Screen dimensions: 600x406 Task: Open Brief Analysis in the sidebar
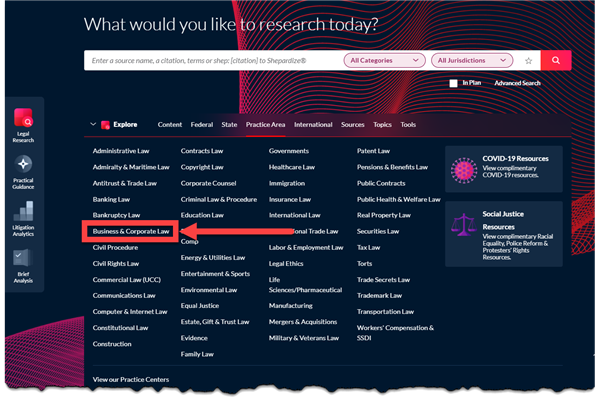pos(23,266)
